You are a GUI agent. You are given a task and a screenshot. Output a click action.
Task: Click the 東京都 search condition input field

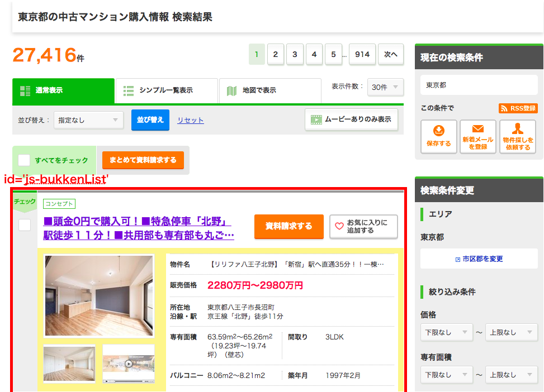[x=478, y=85]
